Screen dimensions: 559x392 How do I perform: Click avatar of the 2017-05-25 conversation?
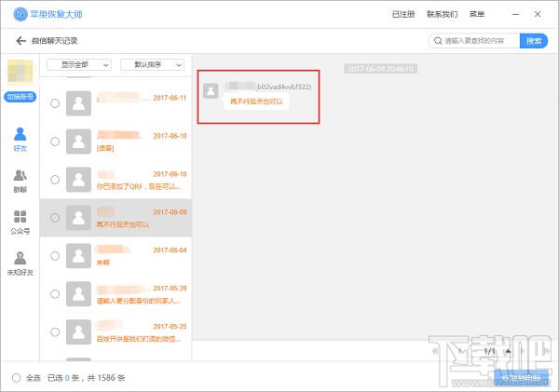(x=78, y=332)
